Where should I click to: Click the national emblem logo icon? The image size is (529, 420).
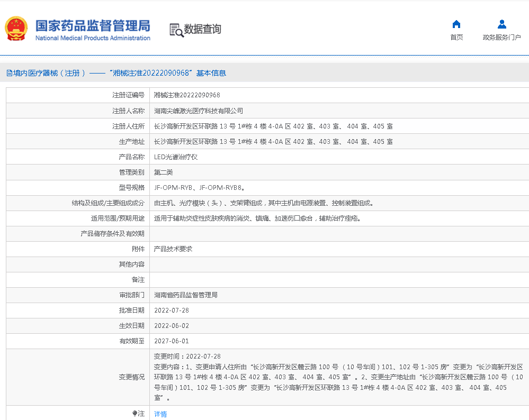coord(16,29)
